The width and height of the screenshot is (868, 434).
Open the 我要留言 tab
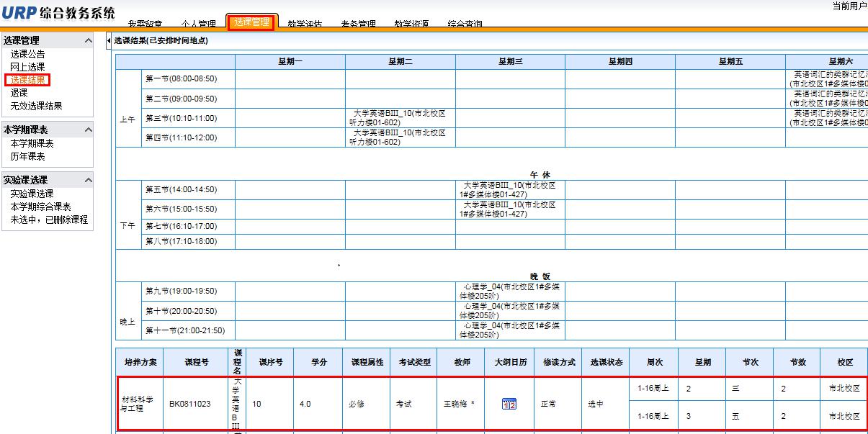145,24
